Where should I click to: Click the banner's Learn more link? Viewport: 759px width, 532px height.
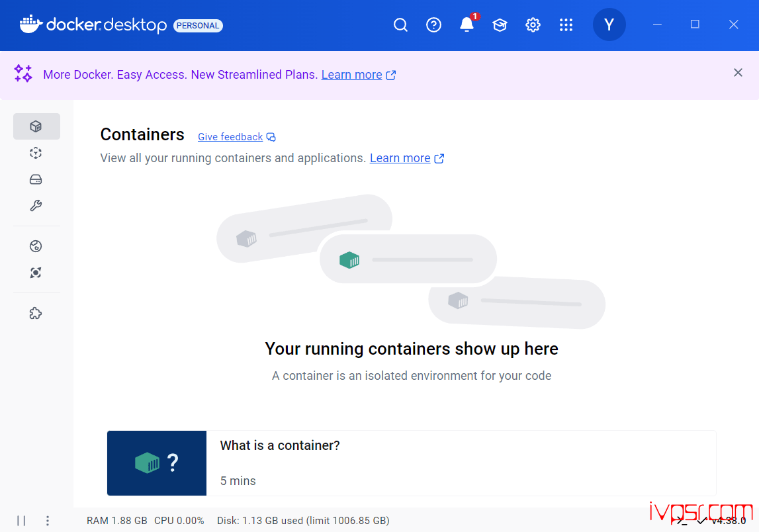[x=352, y=75]
